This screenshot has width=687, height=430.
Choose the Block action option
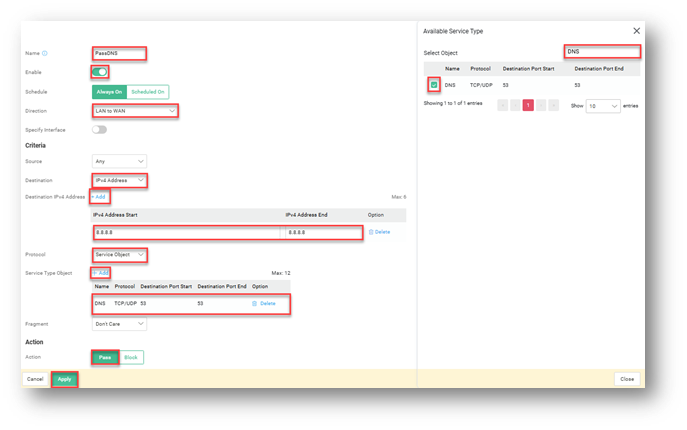pyautogui.click(x=132, y=357)
